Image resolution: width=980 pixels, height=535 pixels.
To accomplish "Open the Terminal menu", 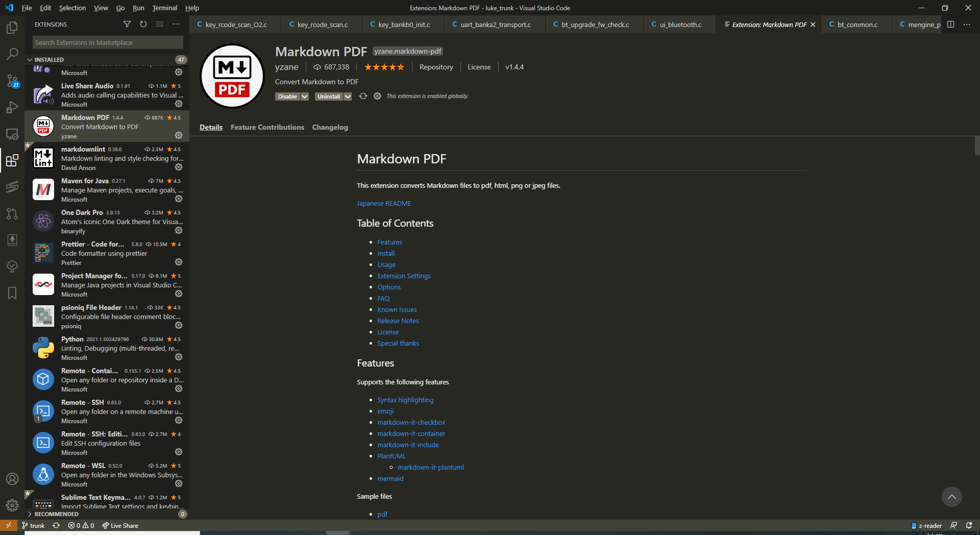I will (x=164, y=8).
